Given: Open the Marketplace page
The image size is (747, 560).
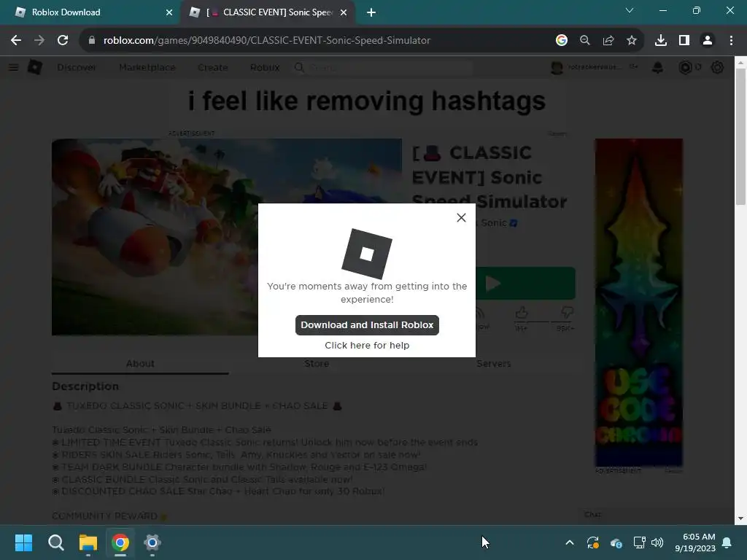Looking at the screenshot, I should (x=147, y=68).
